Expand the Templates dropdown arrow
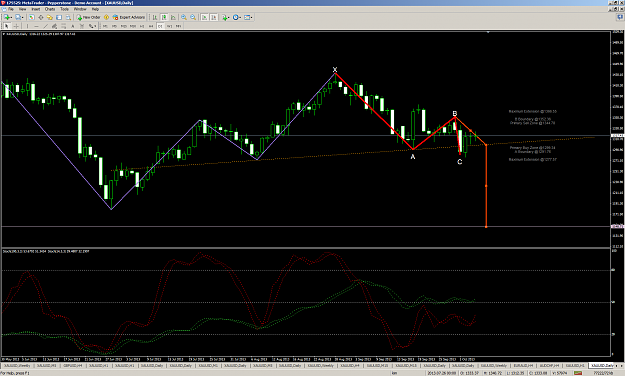The width and height of the screenshot is (625, 376). click(252, 18)
